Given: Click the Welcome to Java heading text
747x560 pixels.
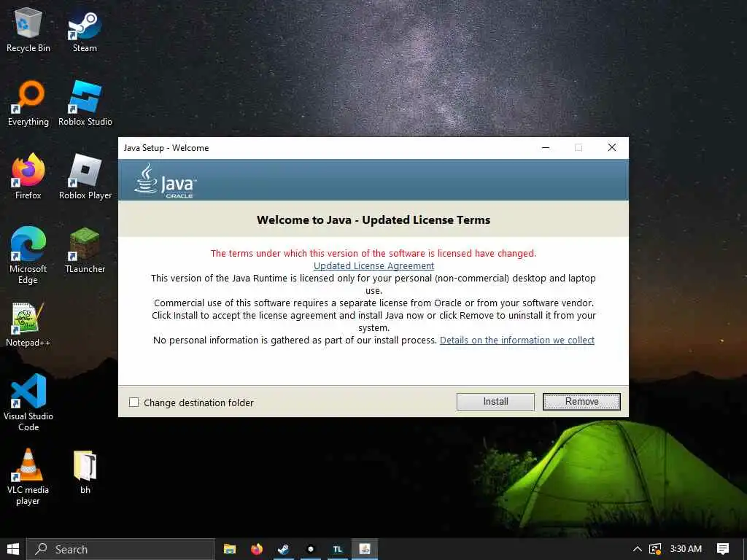Looking at the screenshot, I should (x=373, y=220).
